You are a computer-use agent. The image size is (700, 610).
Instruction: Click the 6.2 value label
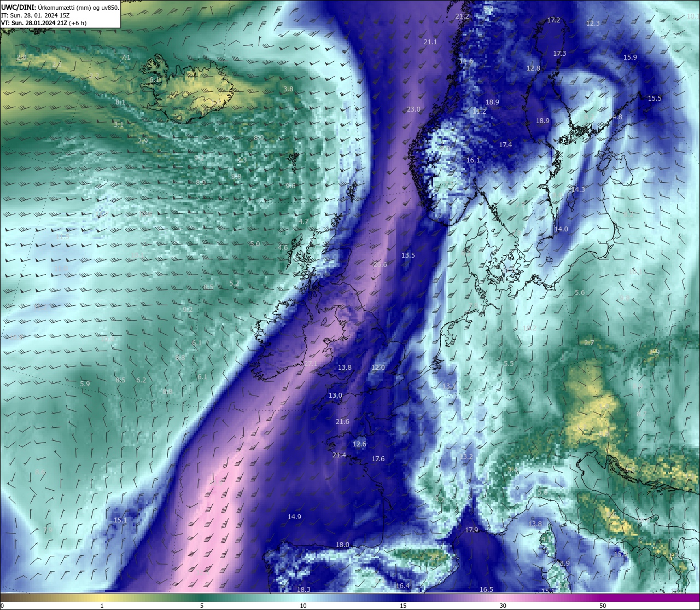(141, 380)
